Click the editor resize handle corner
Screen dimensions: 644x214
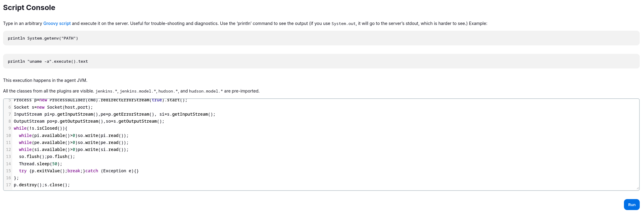pyautogui.click(x=637, y=188)
